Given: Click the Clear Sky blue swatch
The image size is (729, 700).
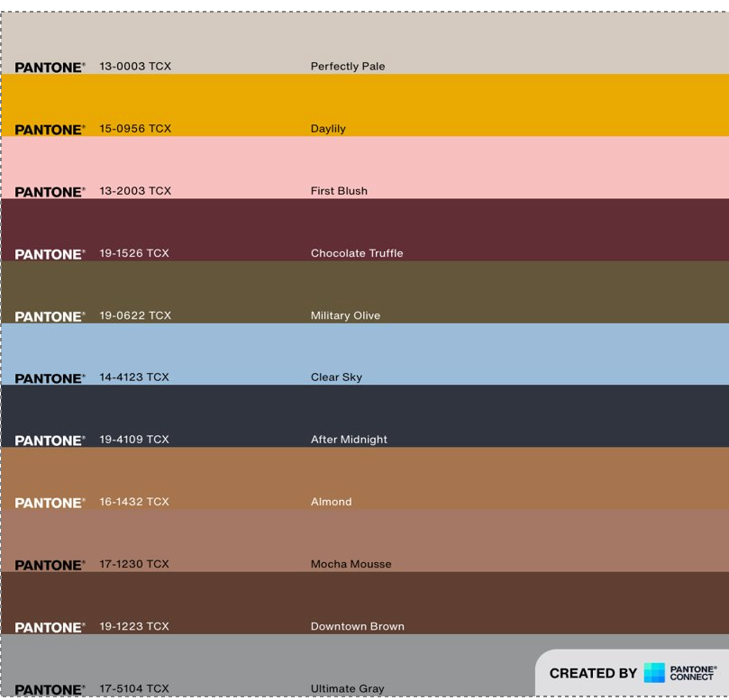Looking at the screenshot, I should [x=365, y=354].
